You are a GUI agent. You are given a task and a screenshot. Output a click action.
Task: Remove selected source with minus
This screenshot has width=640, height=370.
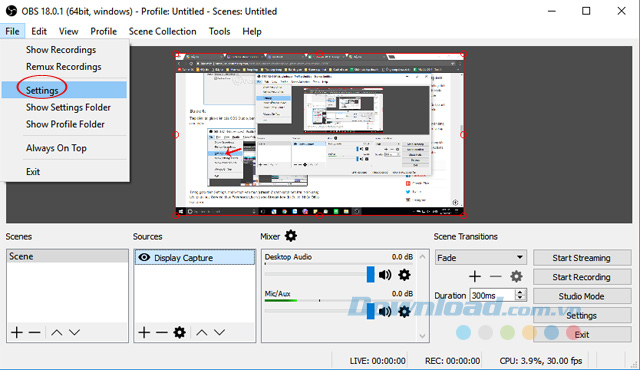(162, 332)
